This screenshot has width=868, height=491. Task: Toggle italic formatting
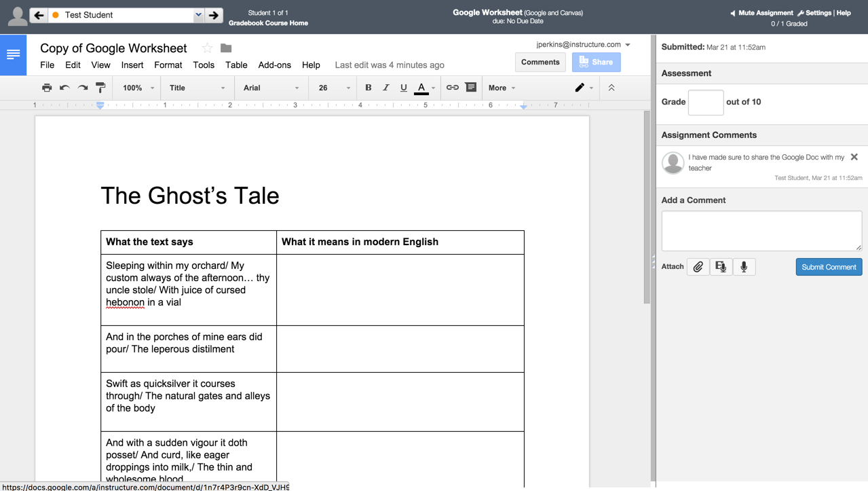[386, 88]
